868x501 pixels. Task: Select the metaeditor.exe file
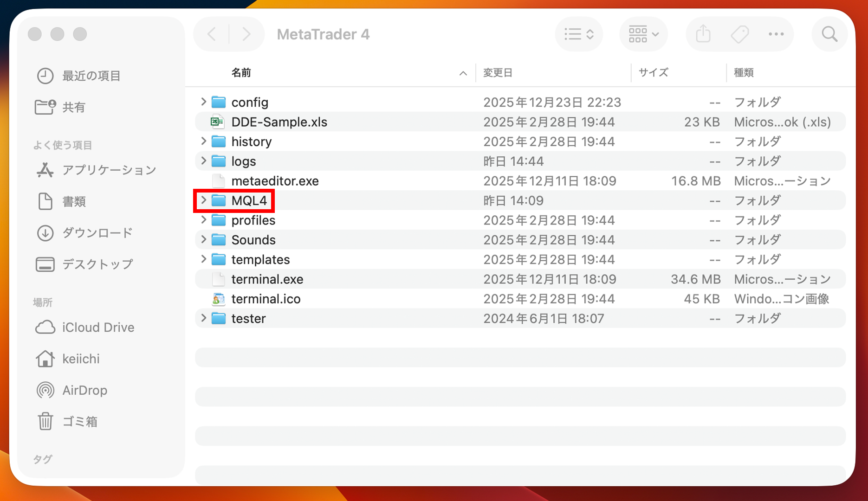(275, 181)
